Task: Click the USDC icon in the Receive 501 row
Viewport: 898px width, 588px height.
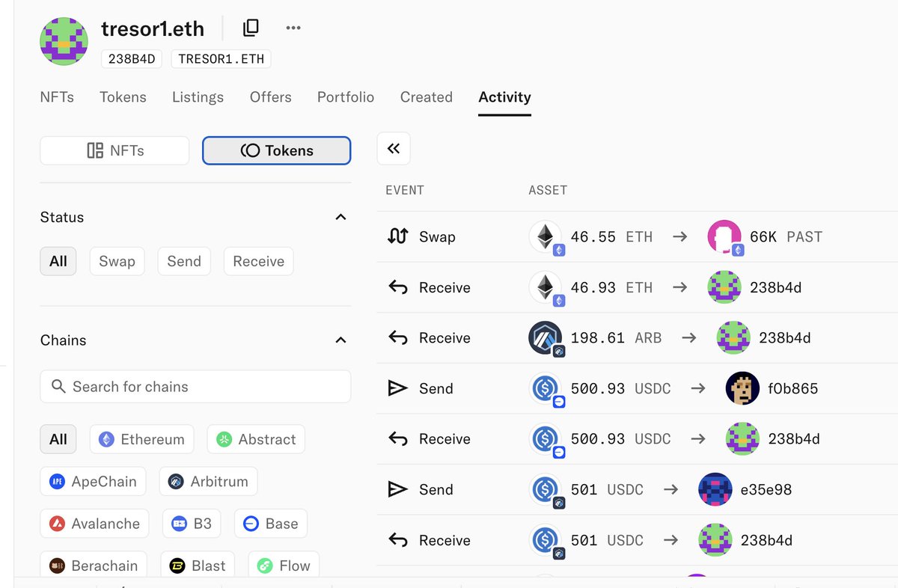Action: 546,540
